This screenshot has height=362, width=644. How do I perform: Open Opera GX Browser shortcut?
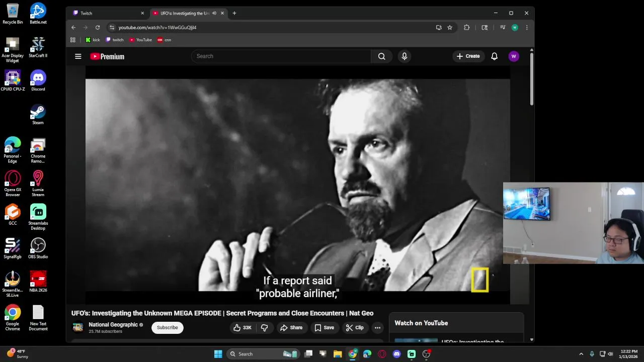click(x=13, y=184)
